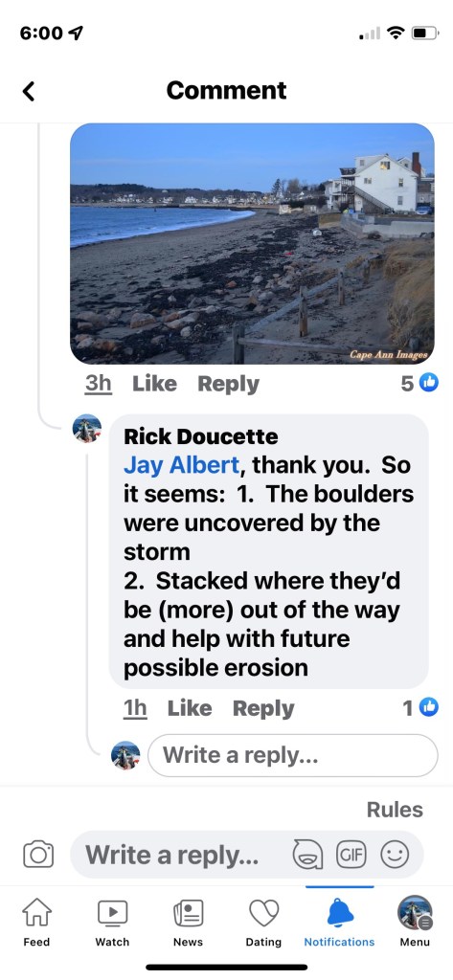Like Rick Doucette's comment

[190, 708]
